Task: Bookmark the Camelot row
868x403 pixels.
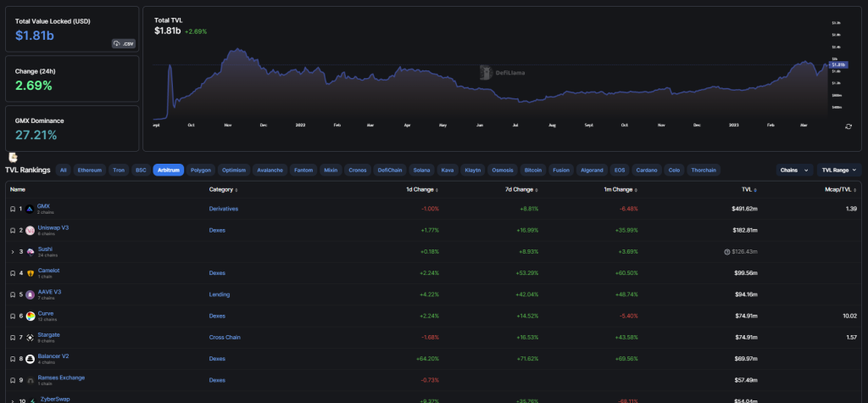Action: point(13,273)
